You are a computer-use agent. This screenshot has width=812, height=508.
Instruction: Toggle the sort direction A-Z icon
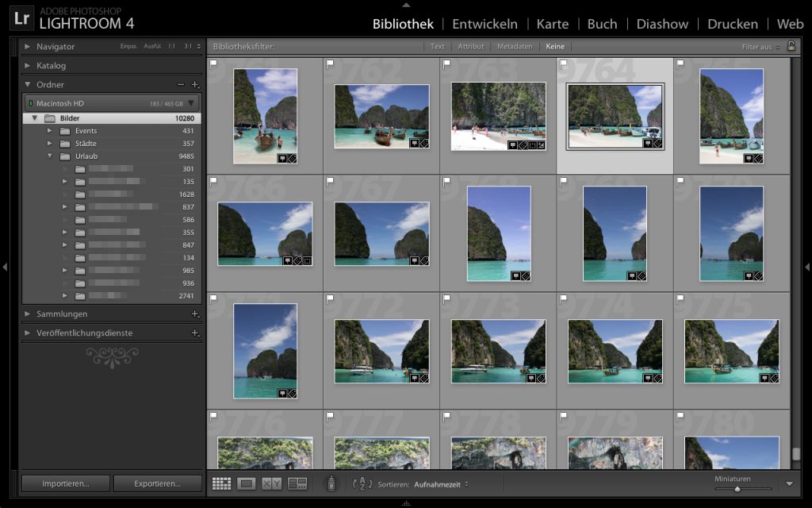(361, 483)
